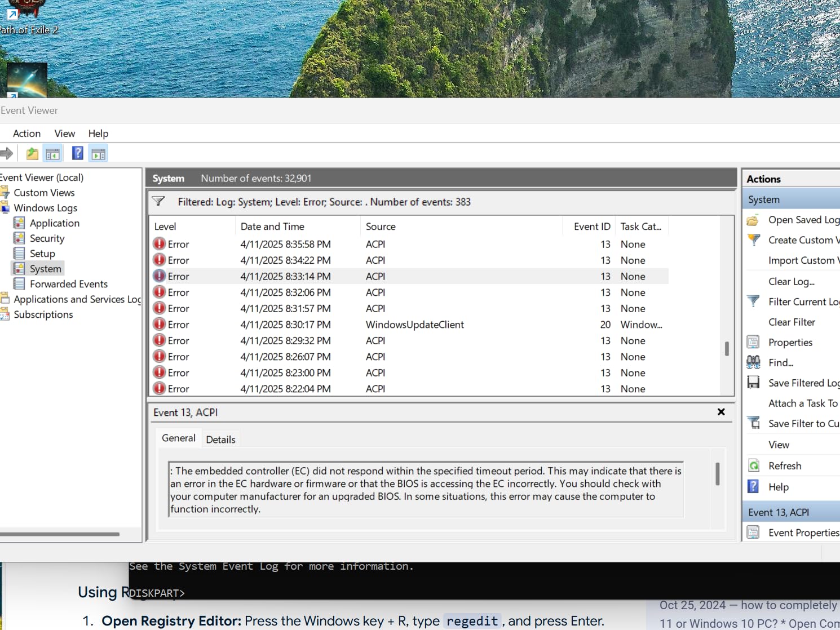
Task: Open the Action menu
Action: [x=26, y=134]
